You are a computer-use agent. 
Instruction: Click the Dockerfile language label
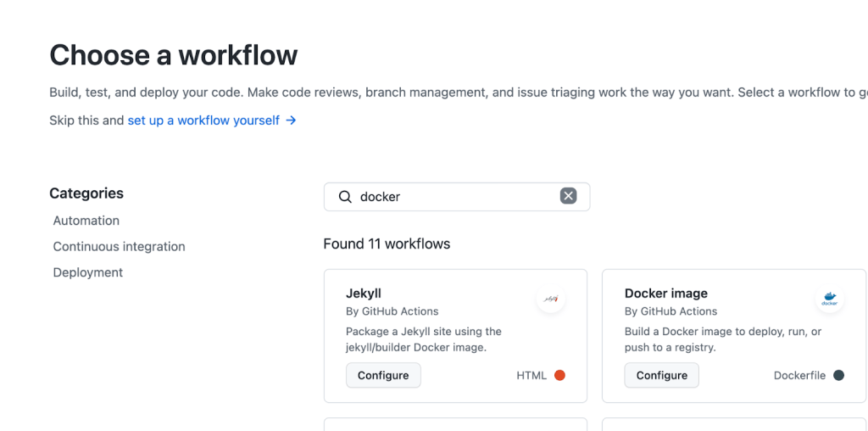click(x=799, y=376)
